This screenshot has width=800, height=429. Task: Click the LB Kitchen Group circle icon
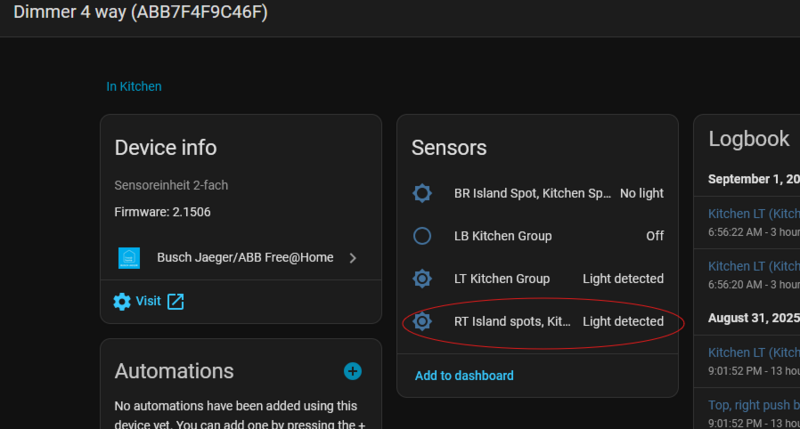tap(422, 236)
